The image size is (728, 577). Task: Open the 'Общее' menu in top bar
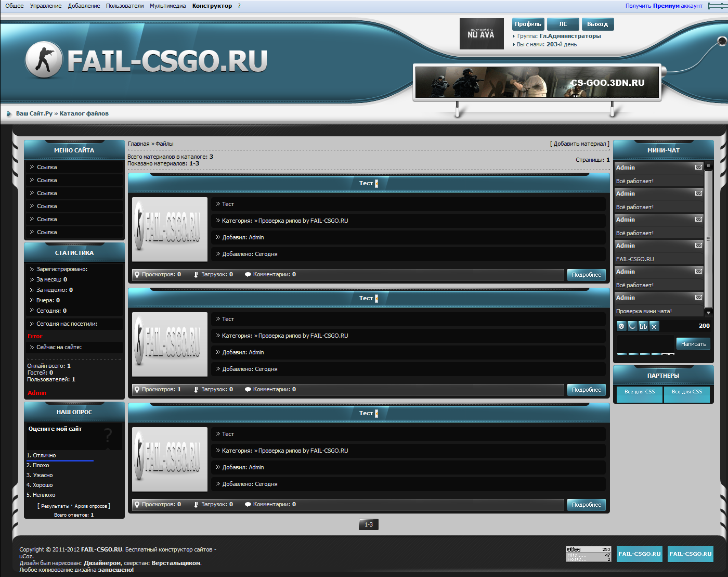(x=14, y=6)
